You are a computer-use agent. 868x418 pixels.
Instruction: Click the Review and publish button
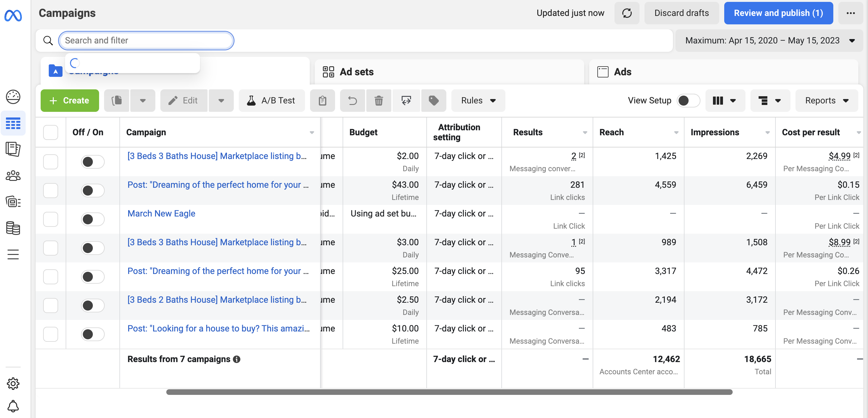pyautogui.click(x=778, y=13)
